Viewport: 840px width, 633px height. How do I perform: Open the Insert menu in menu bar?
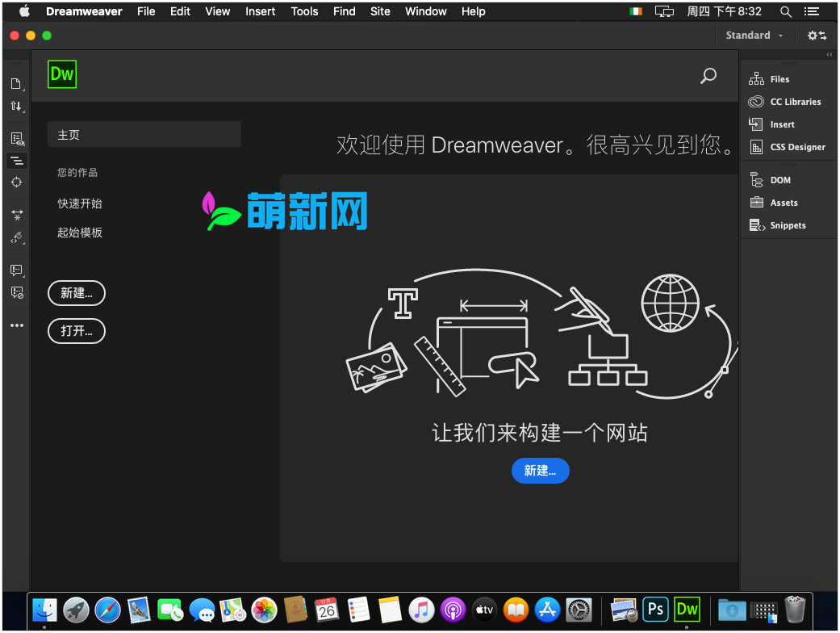pyautogui.click(x=260, y=11)
